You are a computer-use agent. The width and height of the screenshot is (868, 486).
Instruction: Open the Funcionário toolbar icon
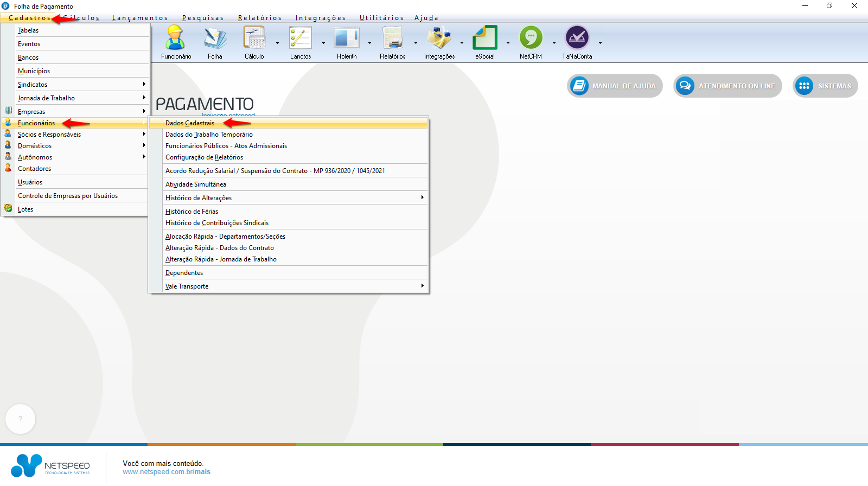click(x=175, y=39)
